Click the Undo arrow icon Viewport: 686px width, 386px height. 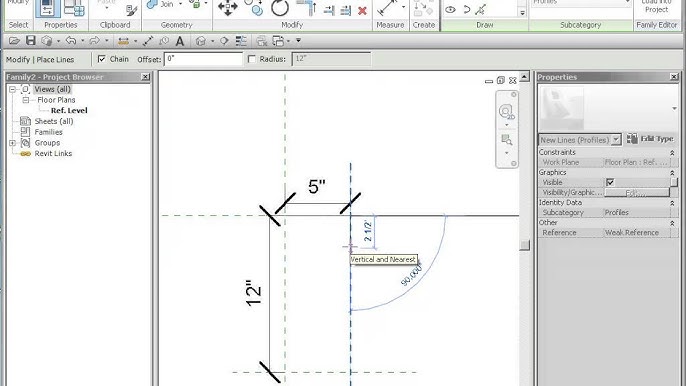pyautogui.click(x=70, y=41)
